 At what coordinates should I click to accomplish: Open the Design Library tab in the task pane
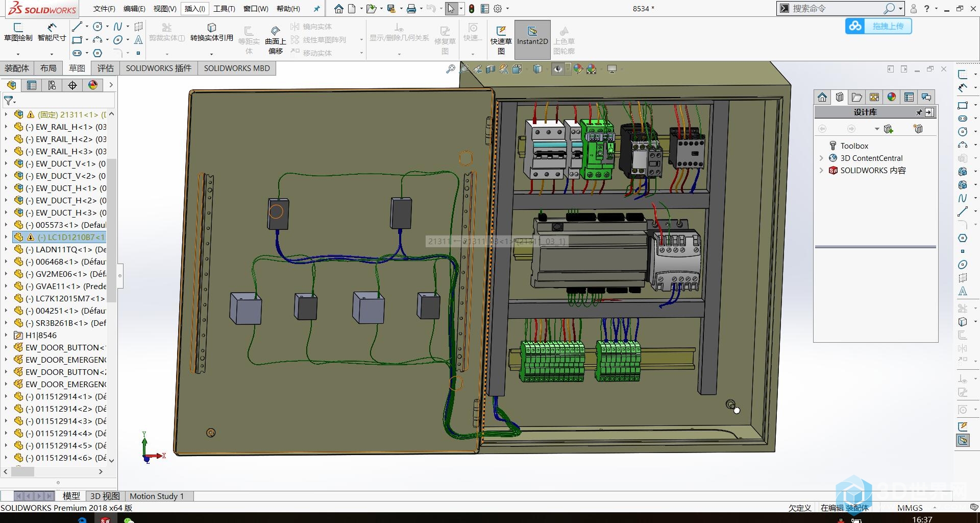pyautogui.click(x=840, y=97)
